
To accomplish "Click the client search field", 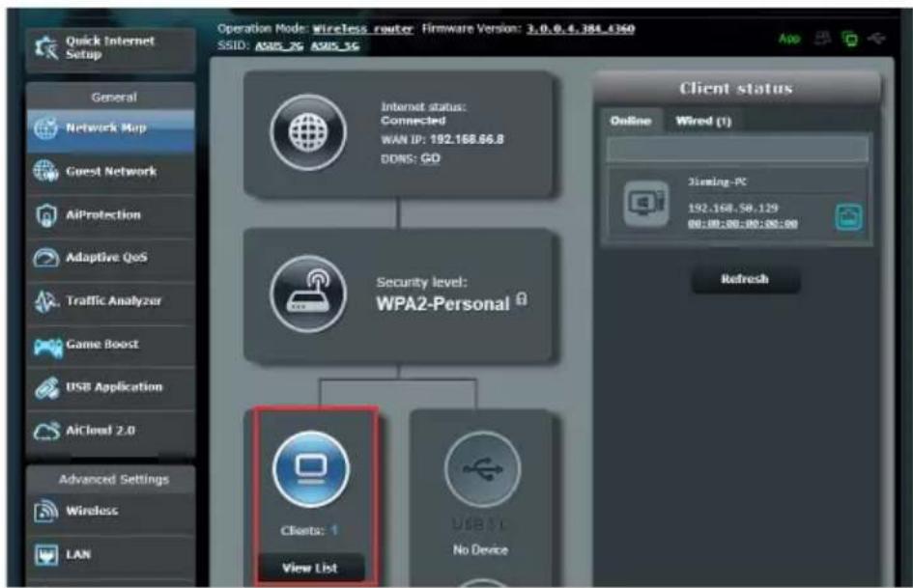I will point(737,150).
